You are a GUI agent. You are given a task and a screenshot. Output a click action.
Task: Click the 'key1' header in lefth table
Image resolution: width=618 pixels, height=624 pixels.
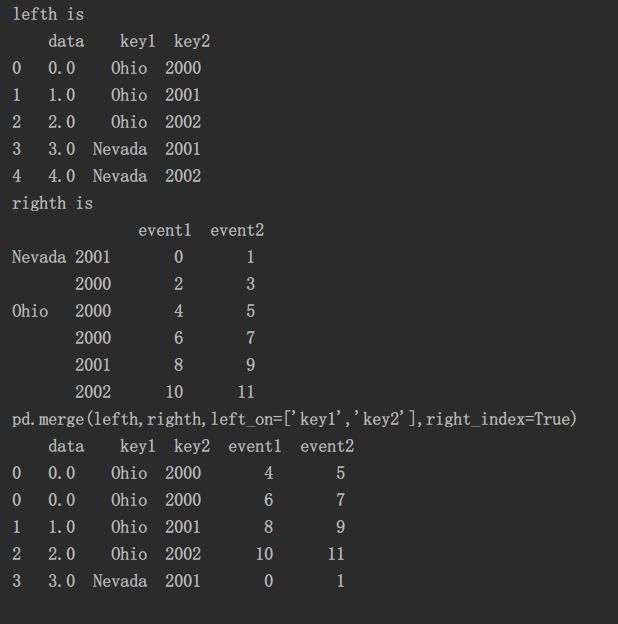point(138,41)
